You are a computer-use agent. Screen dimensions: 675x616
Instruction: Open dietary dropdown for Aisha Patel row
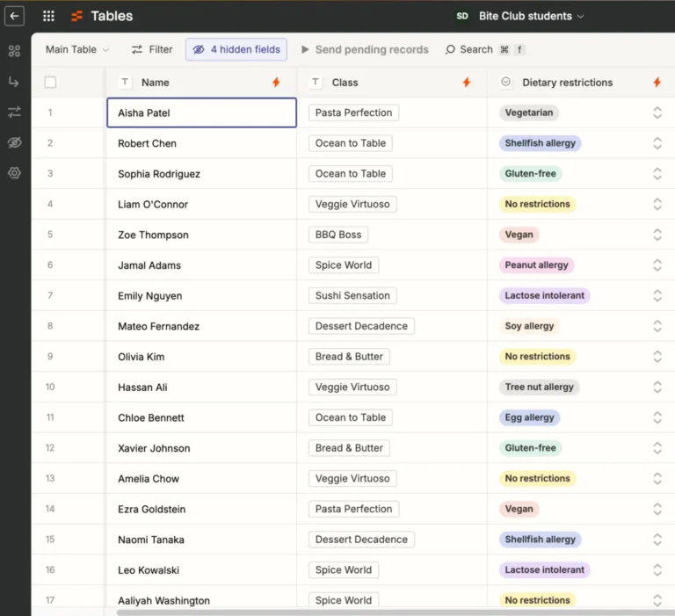pyautogui.click(x=657, y=112)
